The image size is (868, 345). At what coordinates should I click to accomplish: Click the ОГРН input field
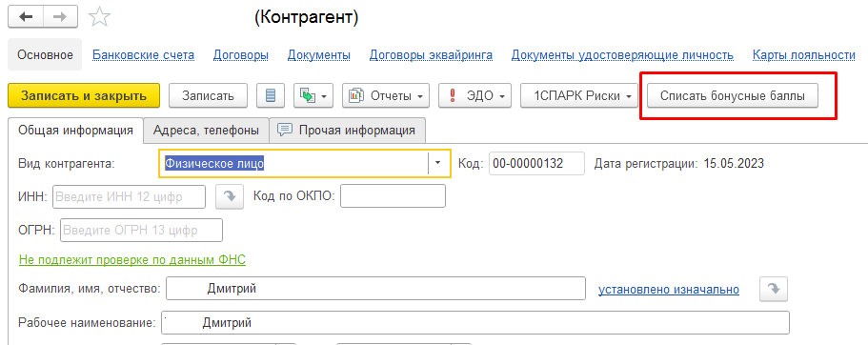(141, 231)
